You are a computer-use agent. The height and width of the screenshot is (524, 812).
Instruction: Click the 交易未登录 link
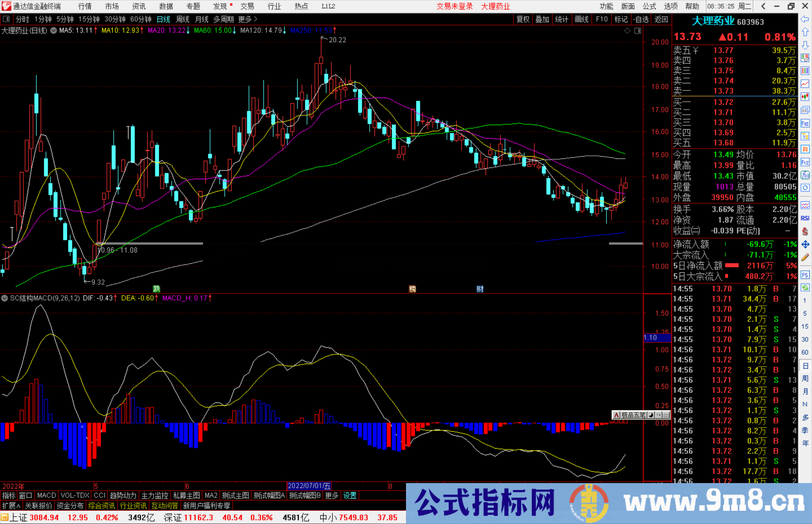[x=454, y=6]
